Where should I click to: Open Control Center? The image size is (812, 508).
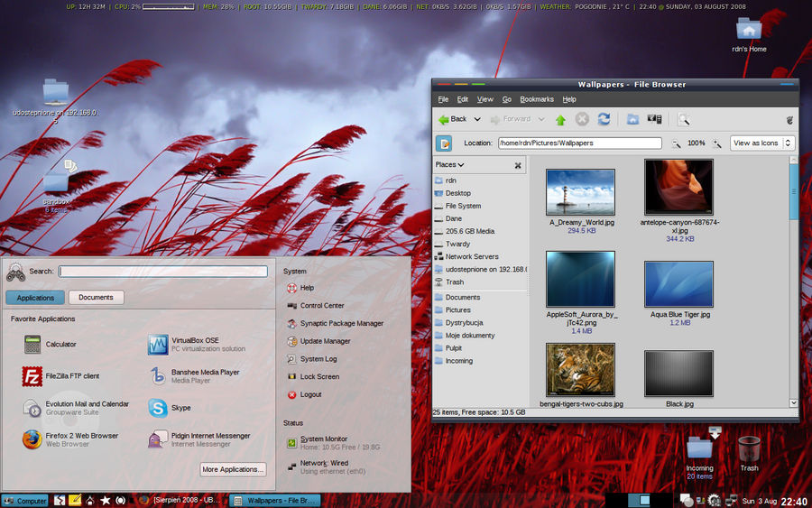pyautogui.click(x=316, y=306)
